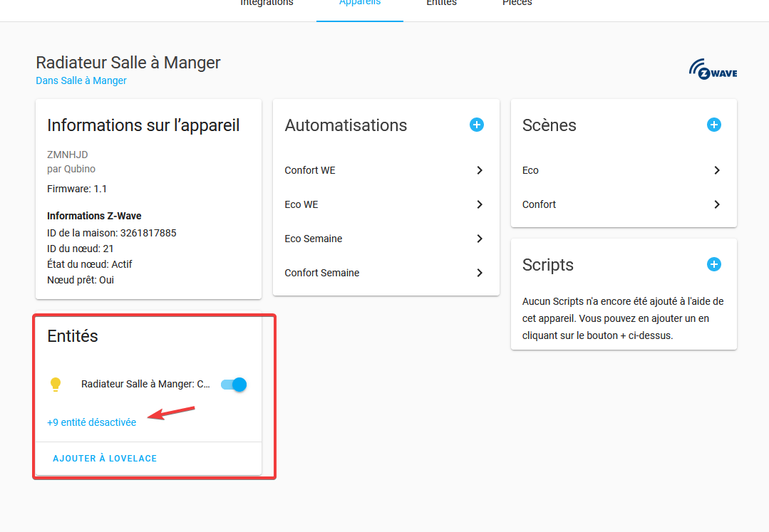This screenshot has width=769, height=532.
Task: Open the Eco WE automation chevron
Action: 480,205
